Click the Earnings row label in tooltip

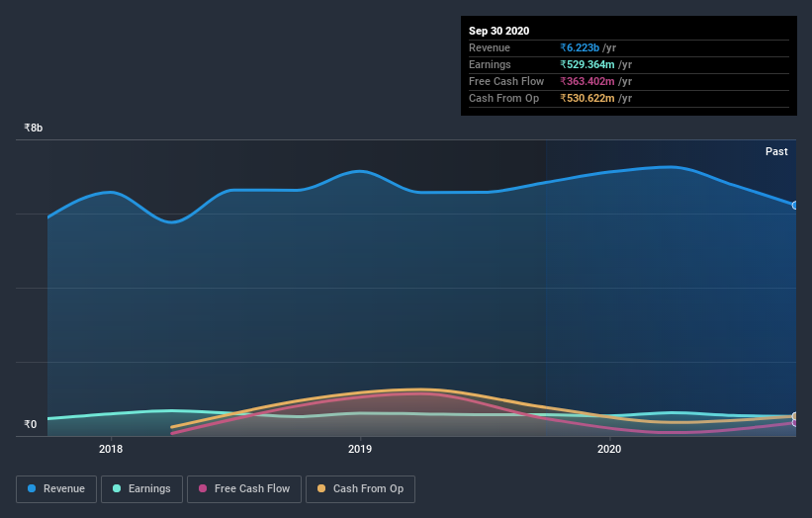pyautogui.click(x=490, y=64)
